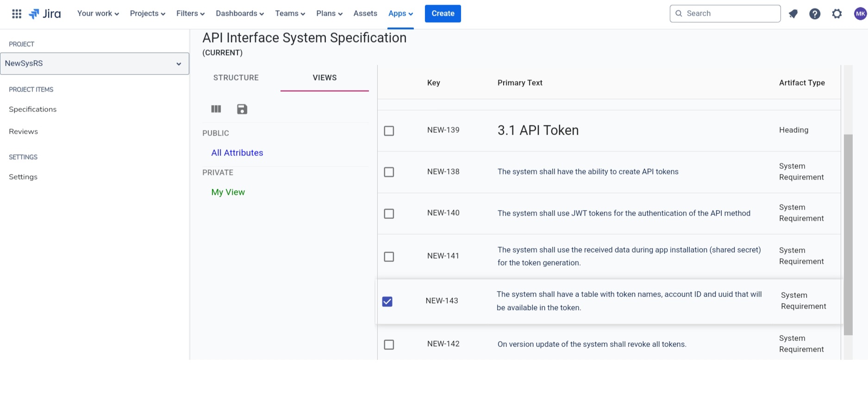The image size is (868, 395).
Task: Click the Primary Text column header
Action: 520,83
